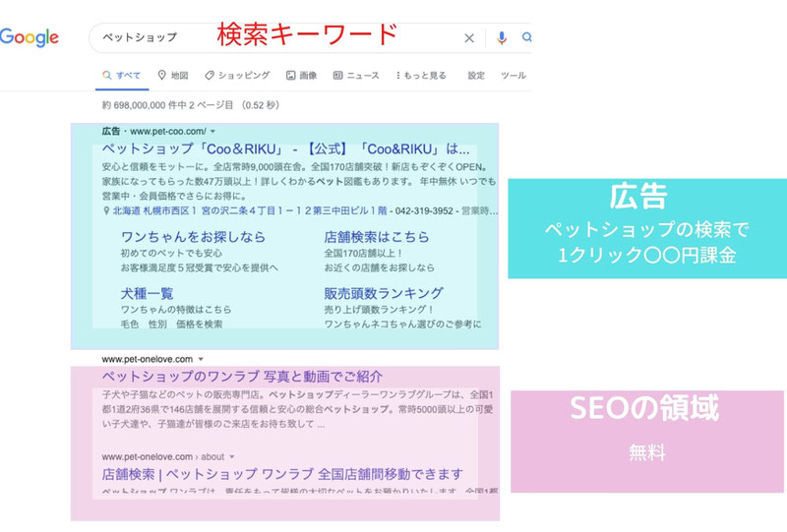Click the magnifier icon on the すべて tab
Screen dimensions: 787x532
pyautogui.click(x=107, y=76)
